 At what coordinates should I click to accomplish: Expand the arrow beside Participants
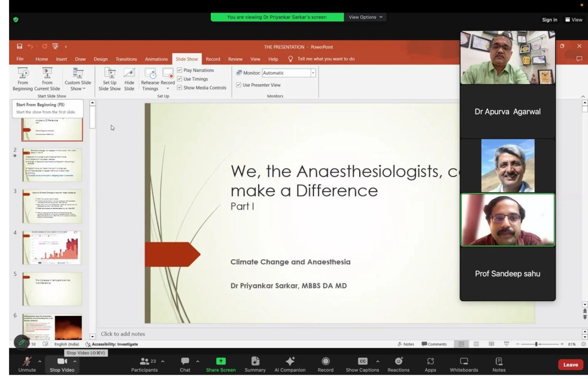click(x=163, y=361)
